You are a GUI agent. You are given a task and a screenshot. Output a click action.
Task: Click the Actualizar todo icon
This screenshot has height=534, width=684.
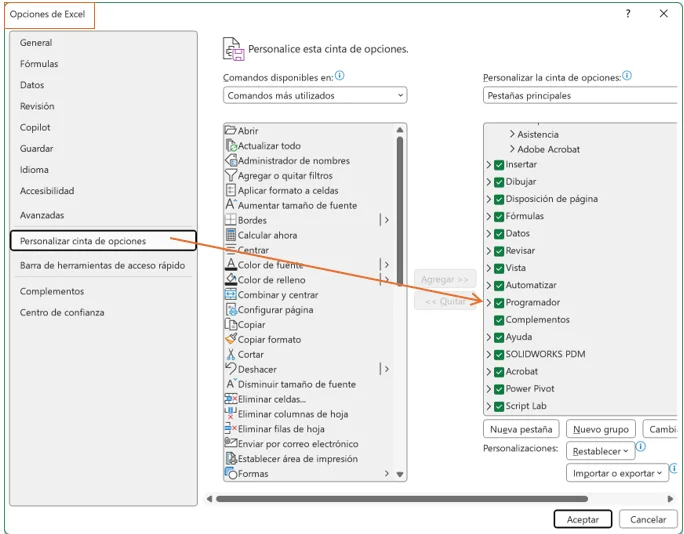231,145
